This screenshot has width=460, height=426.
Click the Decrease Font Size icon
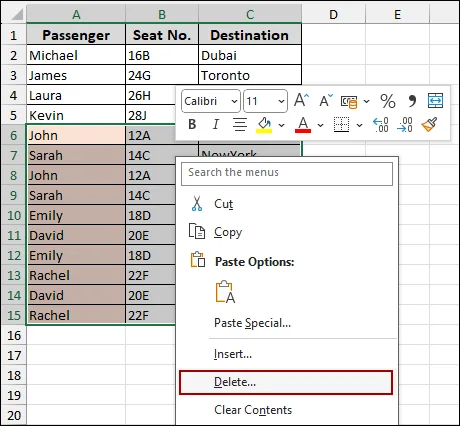tap(326, 100)
